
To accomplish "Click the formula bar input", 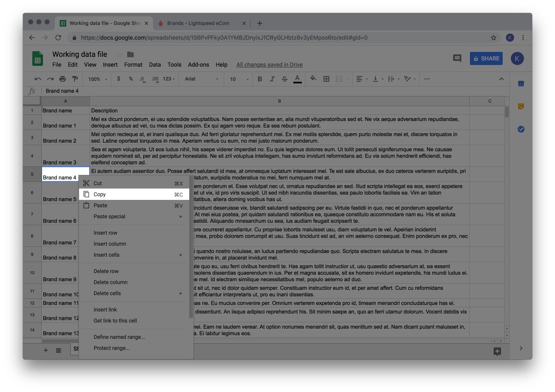I will [x=275, y=91].
